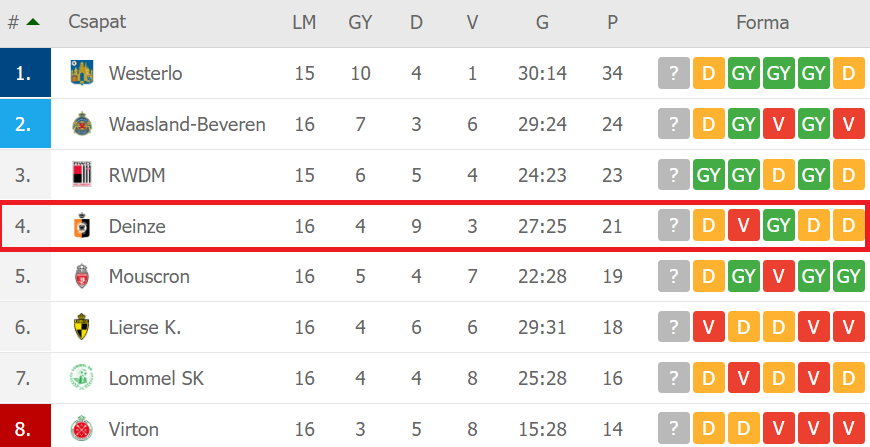Click Deinze's red V form badge

743,225
